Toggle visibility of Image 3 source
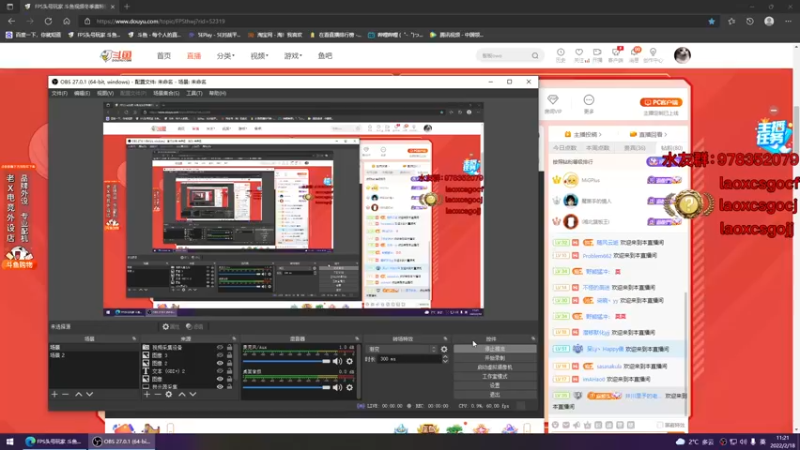 [x=220, y=355]
